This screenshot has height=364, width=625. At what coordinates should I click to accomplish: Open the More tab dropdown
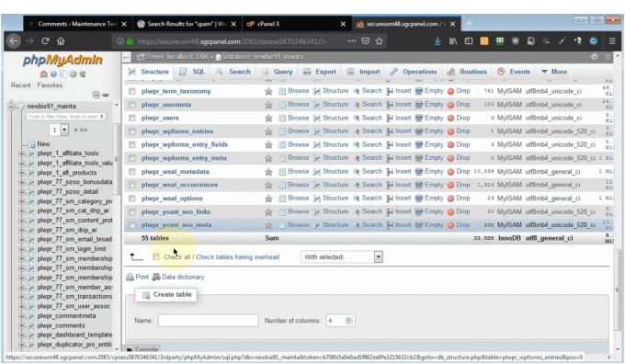(554, 72)
